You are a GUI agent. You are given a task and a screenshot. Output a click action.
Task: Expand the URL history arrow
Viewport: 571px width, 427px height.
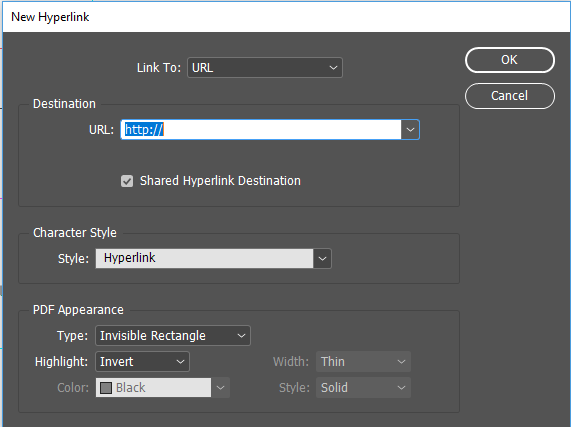tap(410, 130)
